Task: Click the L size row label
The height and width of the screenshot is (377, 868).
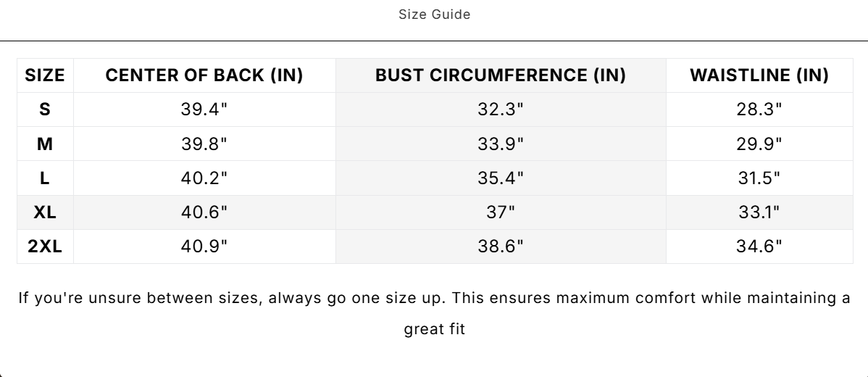Action: pyautogui.click(x=45, y=178)
